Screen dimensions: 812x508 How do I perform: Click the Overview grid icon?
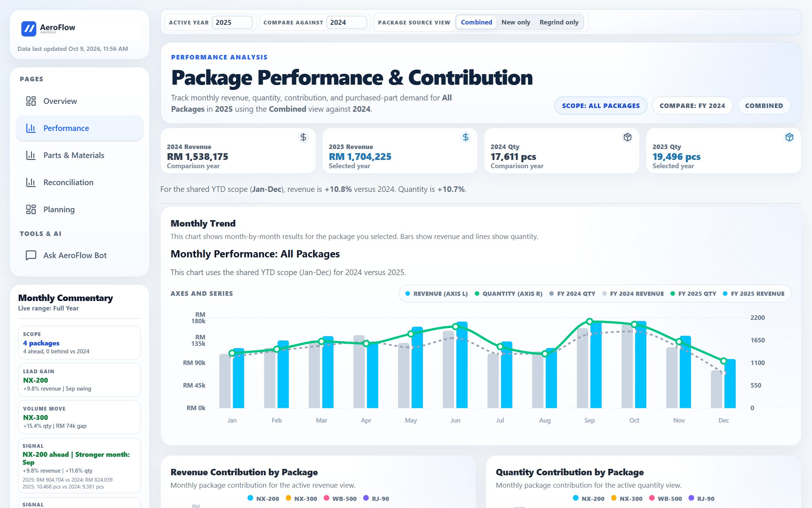tap(31, 101)
